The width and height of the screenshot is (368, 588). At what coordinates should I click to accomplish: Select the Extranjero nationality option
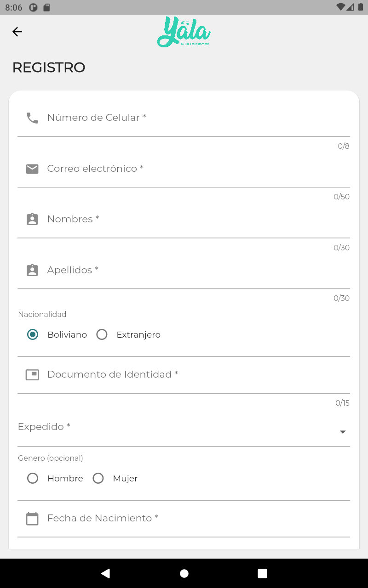point(128,334)
